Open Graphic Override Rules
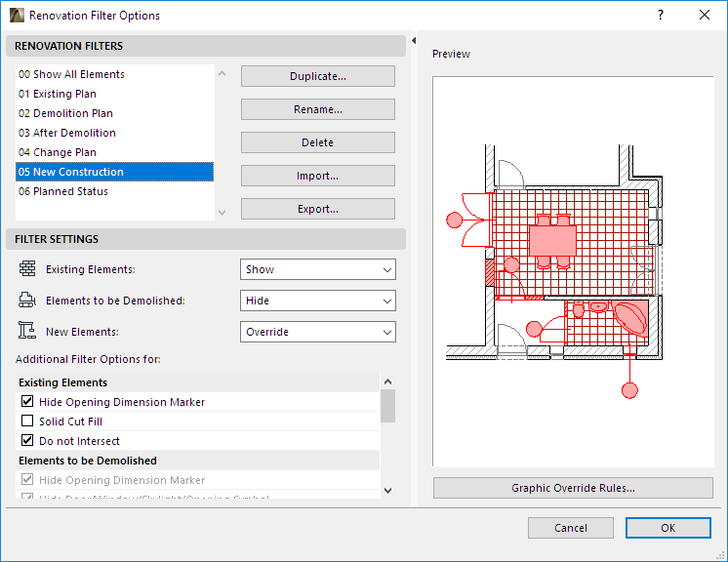This screenshot has width=728, height=562. click(x=573, y=488)
